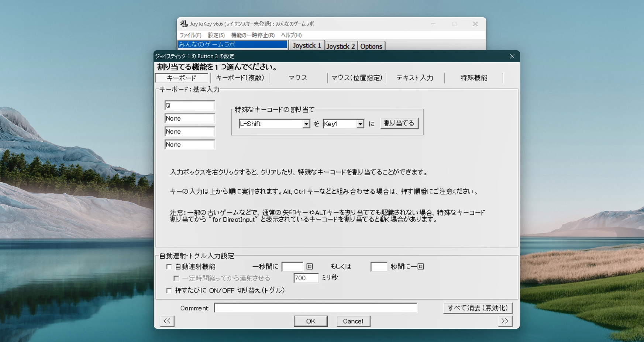This screenshot has width=644, height=342.
Task: Close the JoyToKey main window
Action: click(x=475, y=24)
